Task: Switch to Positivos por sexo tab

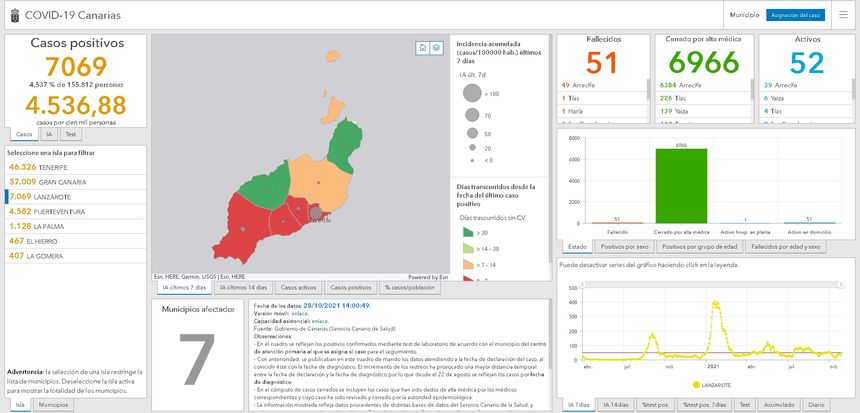Action: [x=624, y=246]
